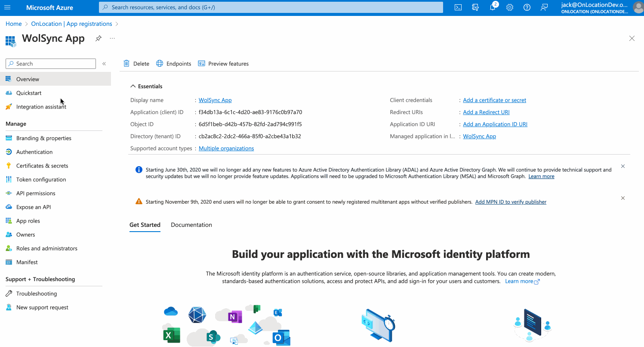Pin WolSync App to the dashboard
The image size is (644, 347).
pyautogui.click(x=99, y=38)
